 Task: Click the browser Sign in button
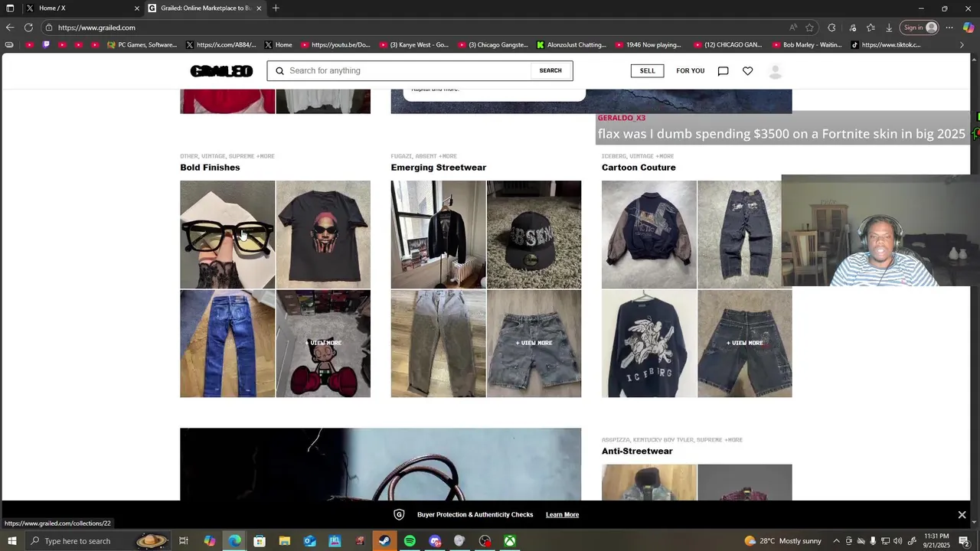click(920, 28)
